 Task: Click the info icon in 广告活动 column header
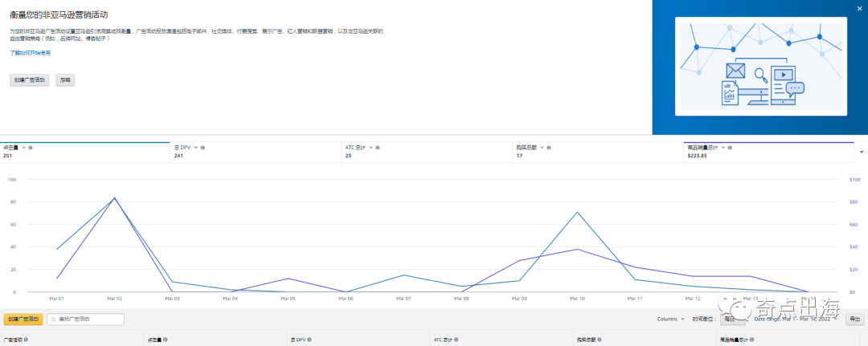point(26,340)
